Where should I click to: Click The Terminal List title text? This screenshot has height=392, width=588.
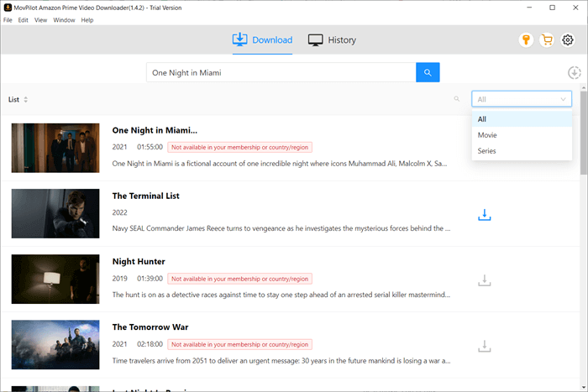[145, 196]
